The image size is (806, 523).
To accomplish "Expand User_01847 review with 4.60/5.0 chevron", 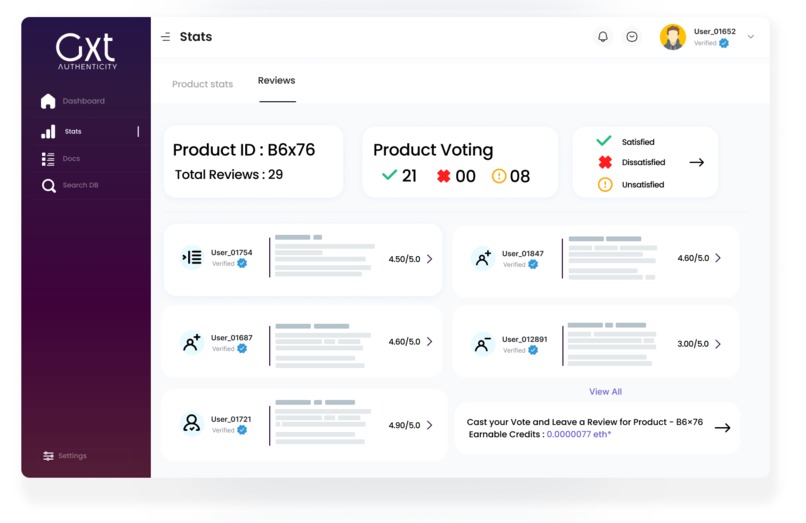I will click(x=718, y=258).
